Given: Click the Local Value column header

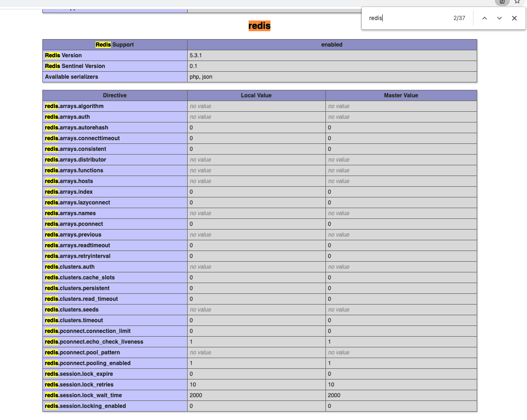Looking at the screenshot, I should coord(256,95).
